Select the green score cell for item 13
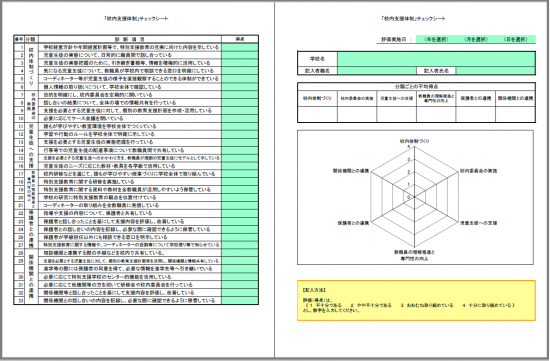 click(240, 142)
